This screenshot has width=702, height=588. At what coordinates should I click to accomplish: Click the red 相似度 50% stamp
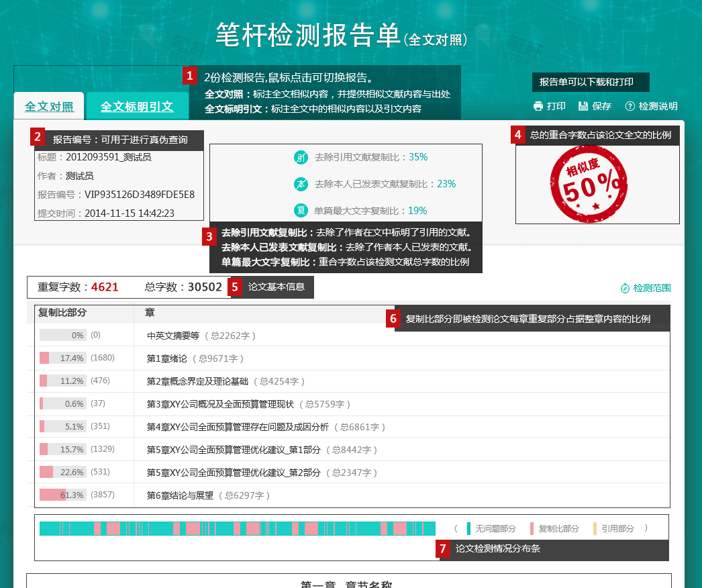585,183
